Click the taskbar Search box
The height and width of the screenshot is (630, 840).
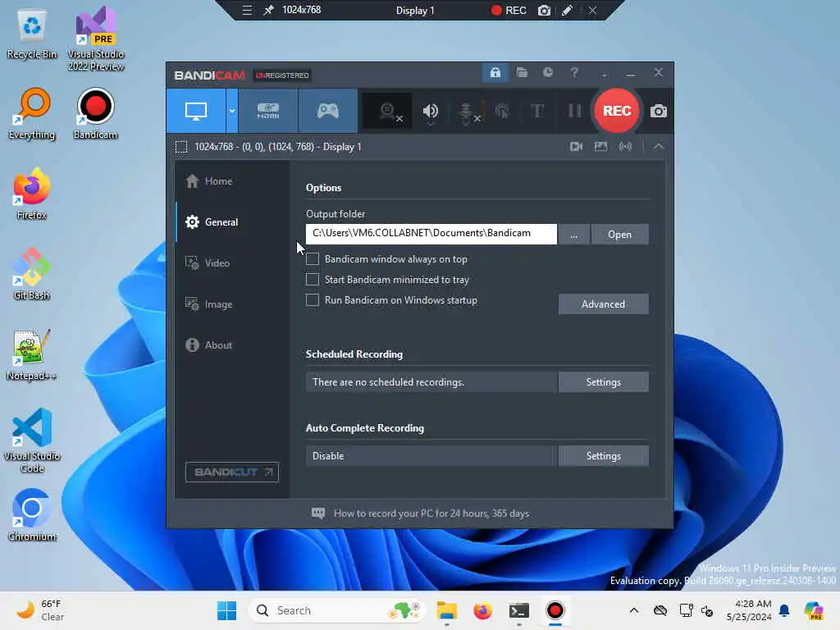[336, 610]
